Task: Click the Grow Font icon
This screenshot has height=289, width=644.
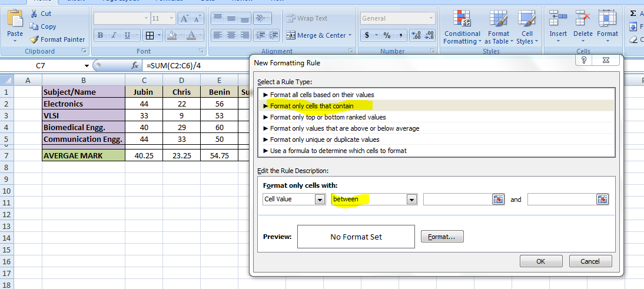Action: click(184, 18)
